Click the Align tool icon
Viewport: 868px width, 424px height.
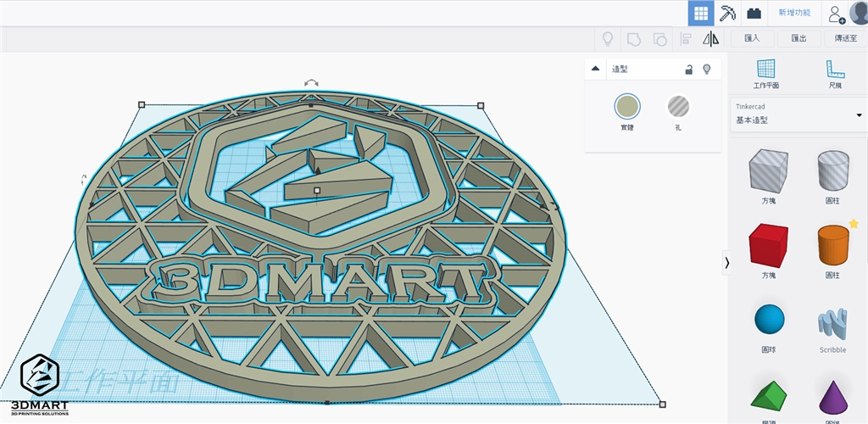tap(686, 38)
